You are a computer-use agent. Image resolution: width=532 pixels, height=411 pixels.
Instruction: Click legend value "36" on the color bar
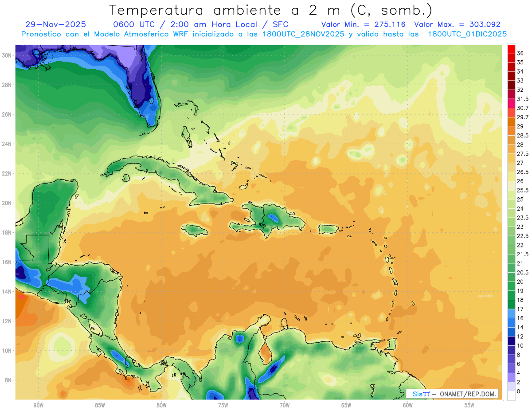[520, 53]
